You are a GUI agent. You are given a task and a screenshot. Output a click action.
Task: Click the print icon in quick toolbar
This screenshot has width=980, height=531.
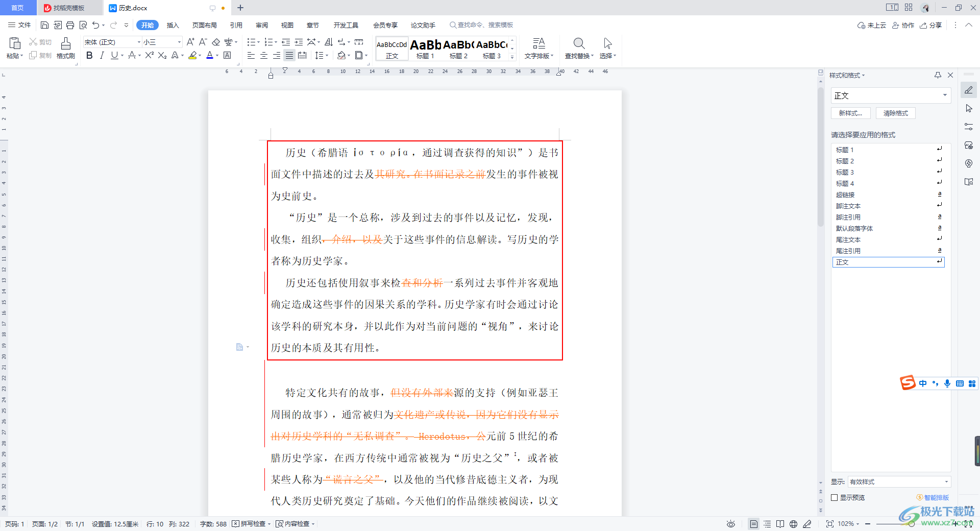point(70,25)
